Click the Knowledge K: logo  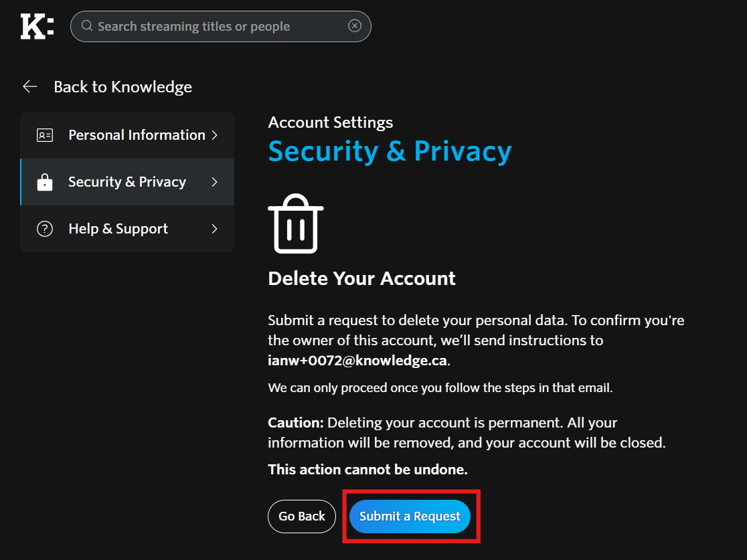pyautogui.click(x=37, y=26)
